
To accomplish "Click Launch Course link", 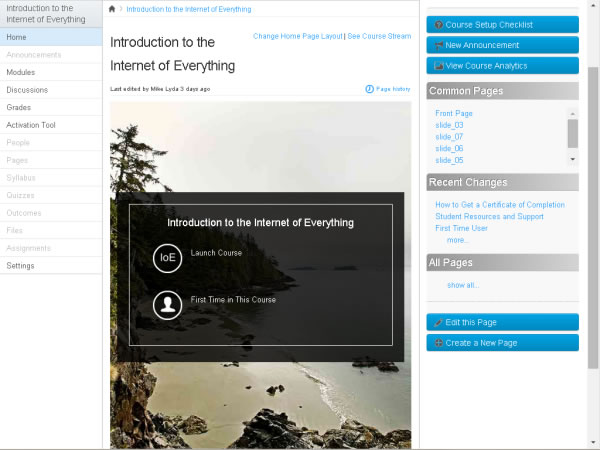I will pyautogui.click(x=216, y=253).
